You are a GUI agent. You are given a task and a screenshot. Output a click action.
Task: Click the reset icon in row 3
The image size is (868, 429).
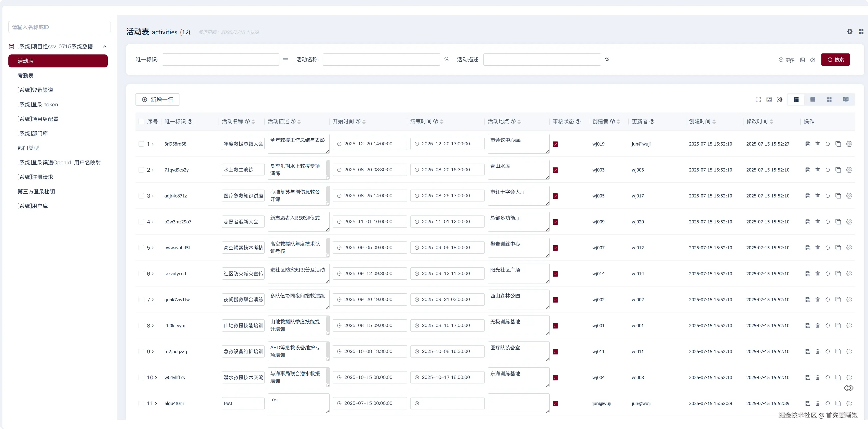point(828,196)
